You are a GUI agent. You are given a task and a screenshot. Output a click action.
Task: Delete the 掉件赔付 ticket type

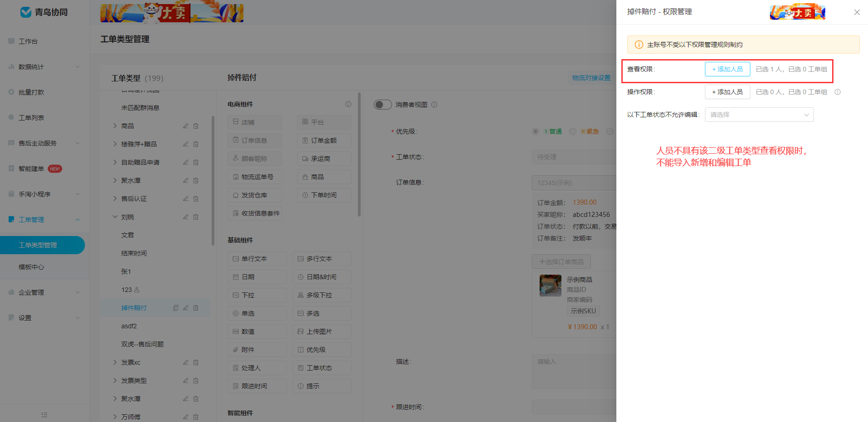[196, 308]
